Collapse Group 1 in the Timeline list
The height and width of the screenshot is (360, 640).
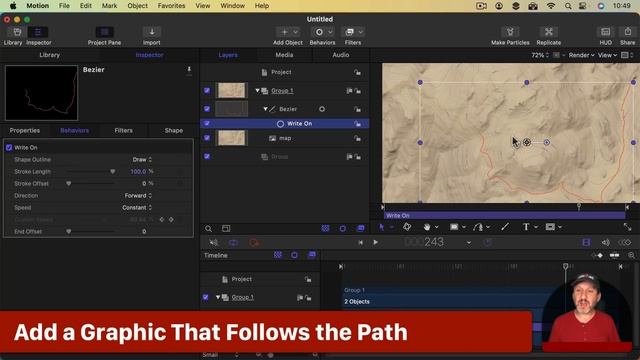(218, 297)
